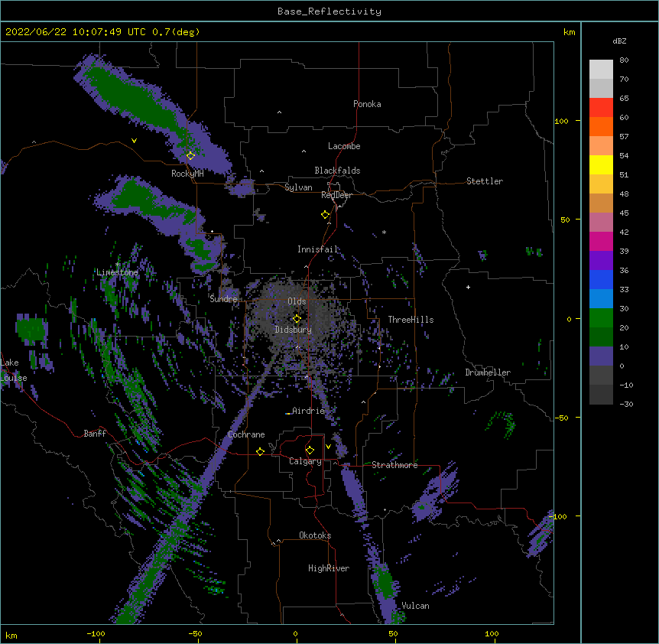Click the HighRiver label
The image size is (659, 644).
[x=329, y=568]
